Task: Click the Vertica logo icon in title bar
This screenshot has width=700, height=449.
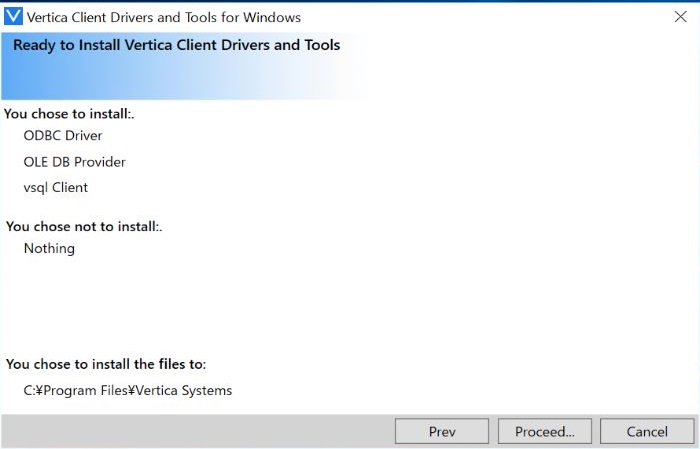Action: [14, 16]
